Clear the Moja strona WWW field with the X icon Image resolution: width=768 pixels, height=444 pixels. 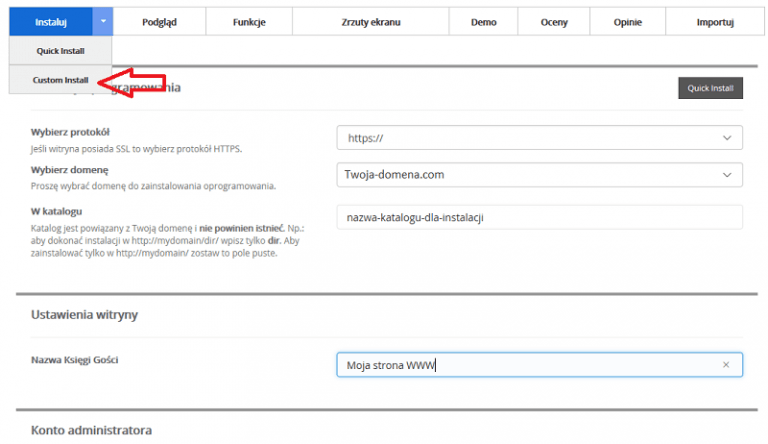click(725, 365)
